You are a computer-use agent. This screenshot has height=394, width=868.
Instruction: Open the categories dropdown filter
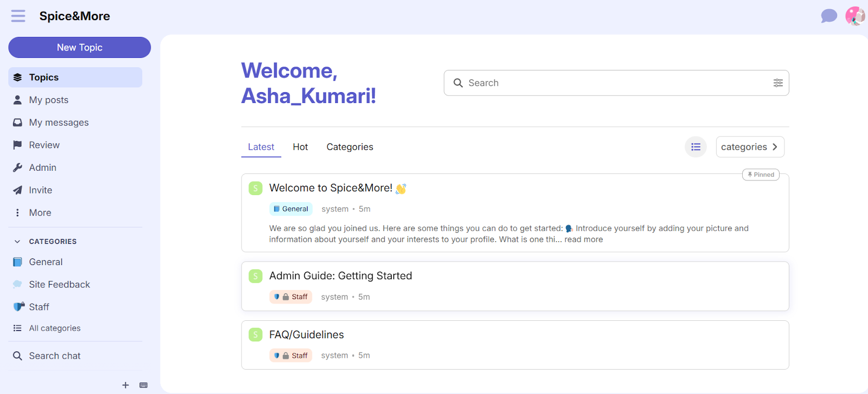pyautogui.click(x=750, y=147)
